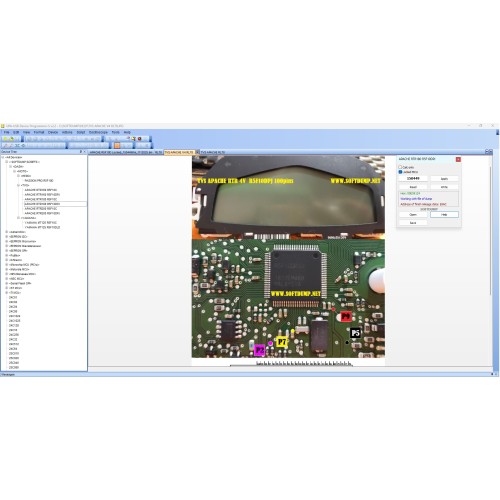Screen dimensions: 500x500
Task: Select the second radio option below Calc only
Action: (400, 172)
